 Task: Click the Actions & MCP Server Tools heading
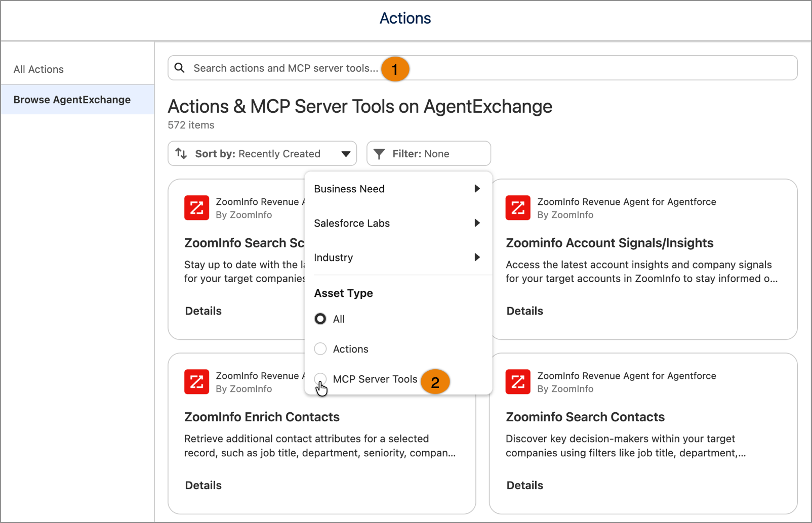[360, 107]
